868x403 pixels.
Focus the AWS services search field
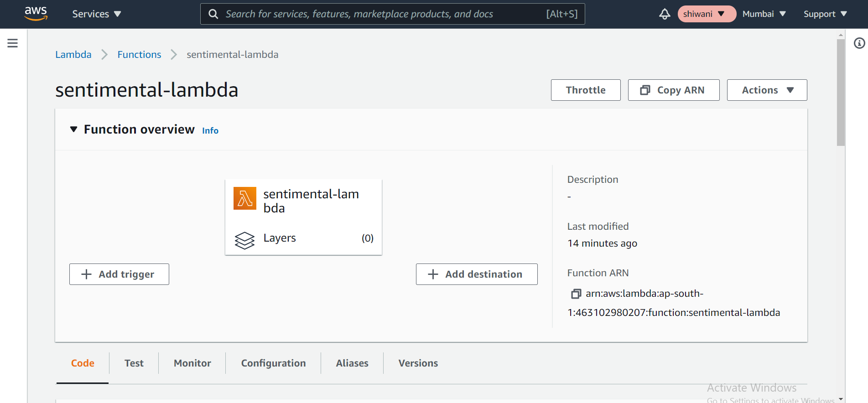392,14
